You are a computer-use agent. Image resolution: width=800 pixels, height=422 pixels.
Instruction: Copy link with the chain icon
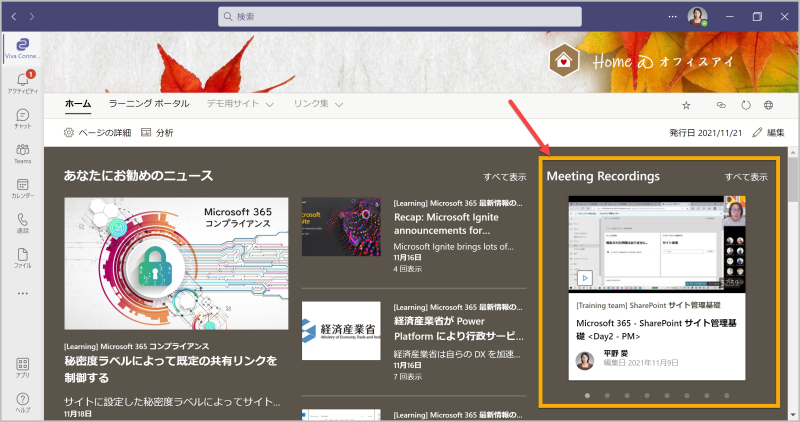pyautogui.click(x=721, y=105)
